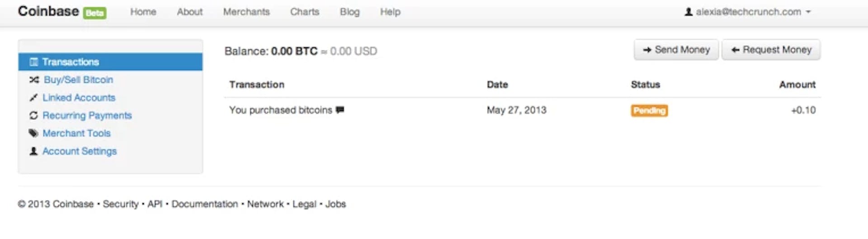The height and width of the screenshot is (239, 868).
Task: Click the tags icon next to Merchant Tools
Action: pos(33,133)
